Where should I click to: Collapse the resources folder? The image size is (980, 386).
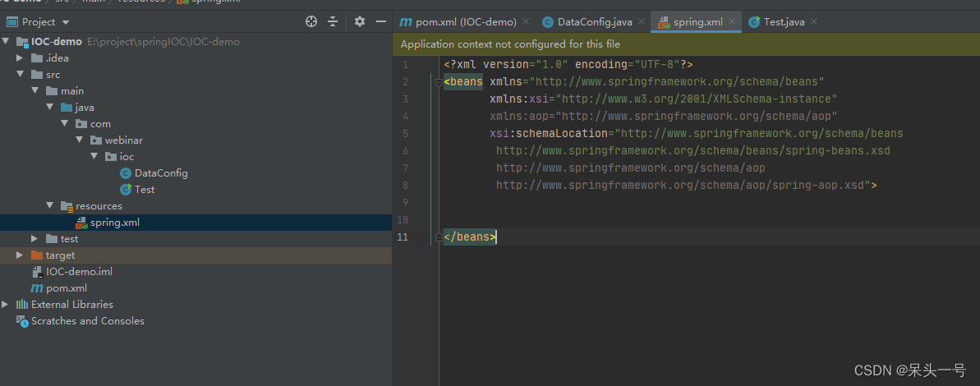(x=50, y=205)
